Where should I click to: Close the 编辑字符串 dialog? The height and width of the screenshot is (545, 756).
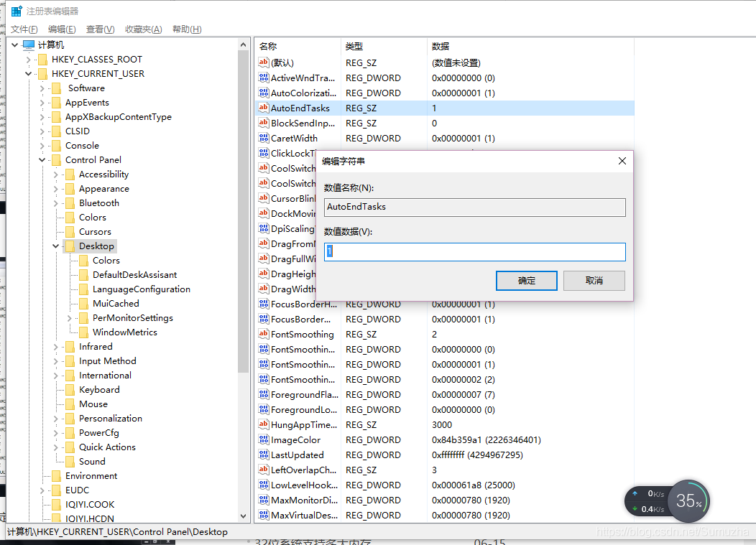click(622, 161)
